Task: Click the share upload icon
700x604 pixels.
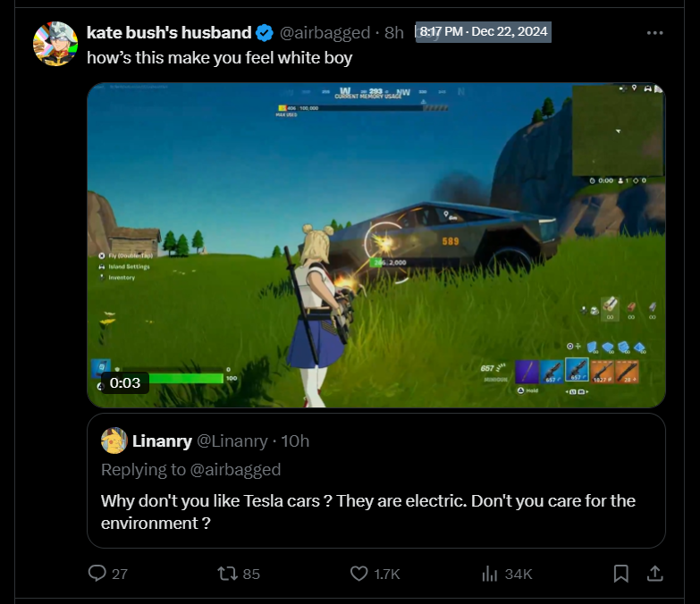Action: pyautogui.click(x=655, y=574)
